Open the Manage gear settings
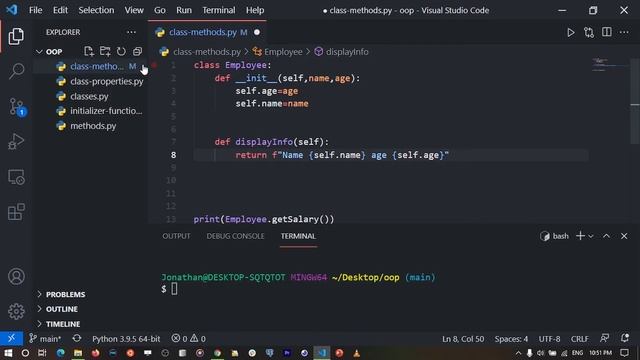The height and width of the screenshot is (360, 640). [16, 311]
